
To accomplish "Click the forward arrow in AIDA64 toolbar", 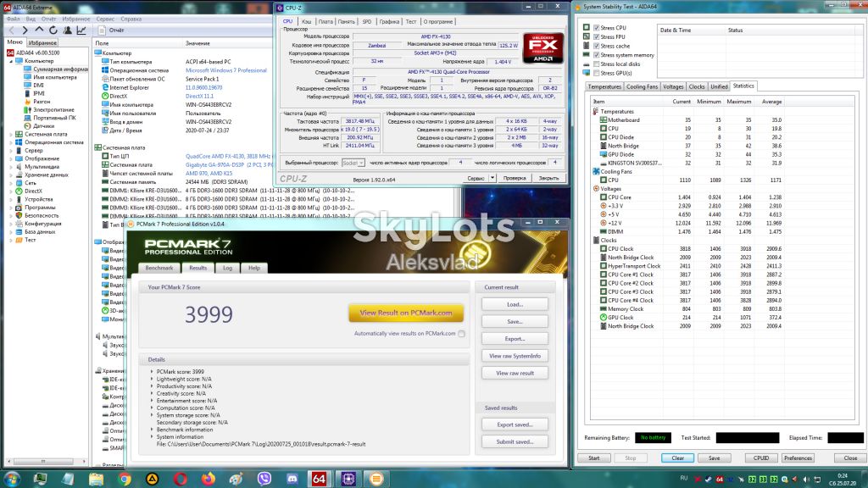I will 25,30.
